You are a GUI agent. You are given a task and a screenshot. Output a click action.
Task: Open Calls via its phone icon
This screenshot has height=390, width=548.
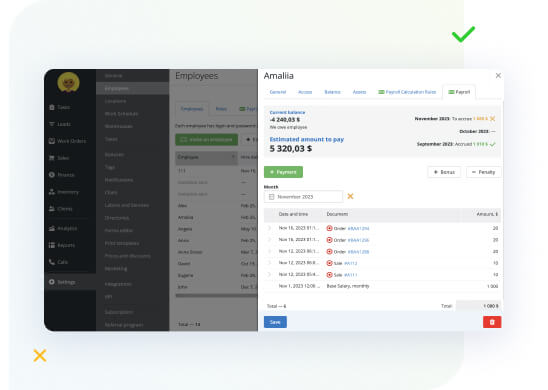tap(52, 262)
